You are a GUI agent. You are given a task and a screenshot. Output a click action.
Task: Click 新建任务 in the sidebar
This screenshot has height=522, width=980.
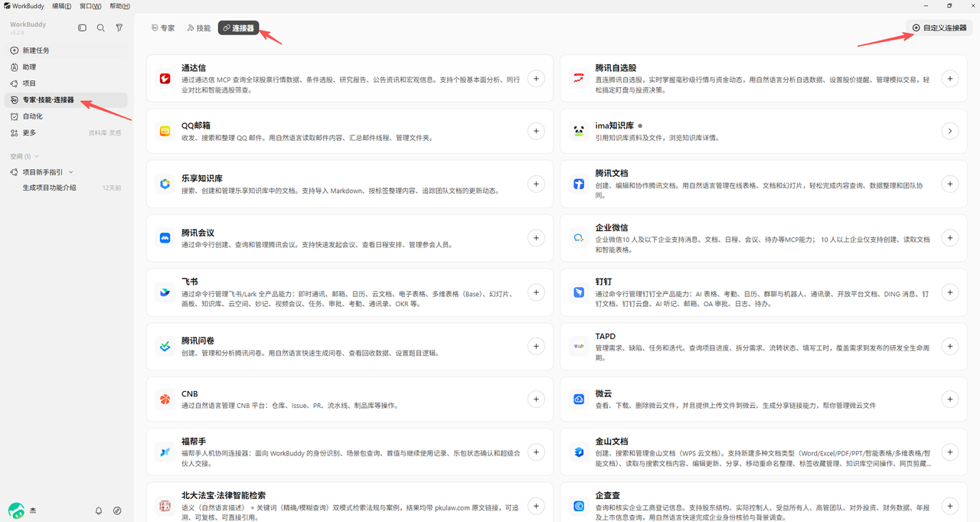point(66,51)
